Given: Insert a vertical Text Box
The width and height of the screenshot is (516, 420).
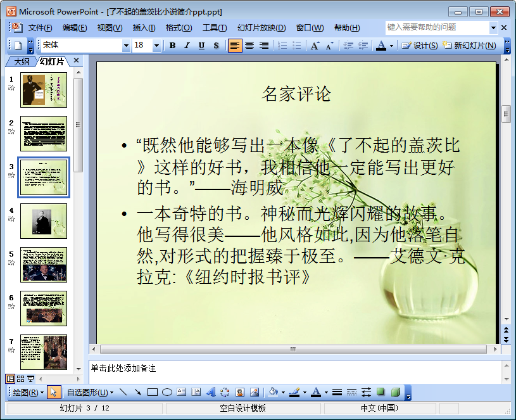Looking at the screenshot, I should [196, 392].
